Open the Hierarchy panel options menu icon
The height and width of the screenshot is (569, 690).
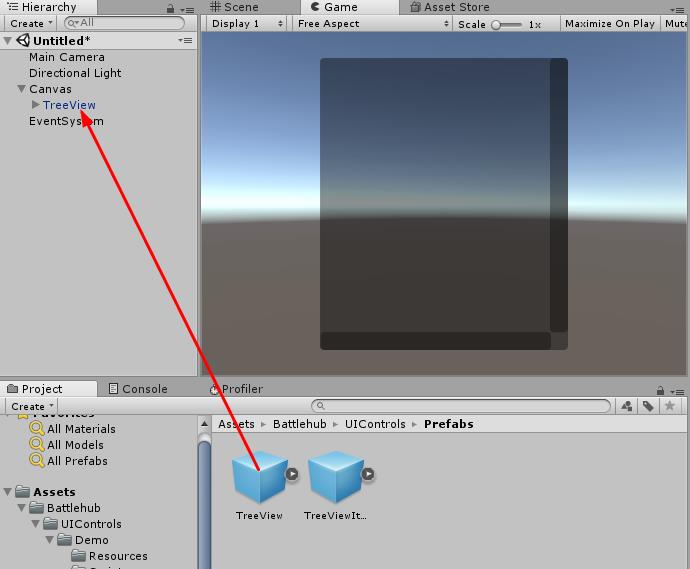(188, 9)
